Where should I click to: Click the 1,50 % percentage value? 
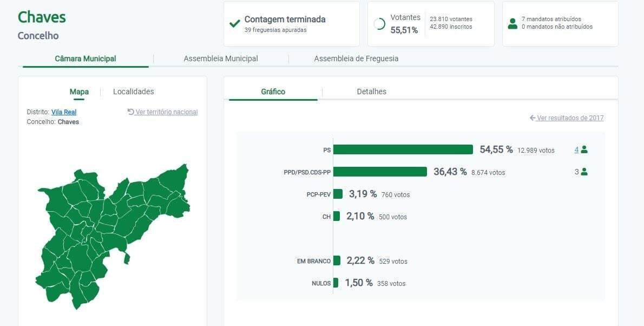[x=359, y=283]
